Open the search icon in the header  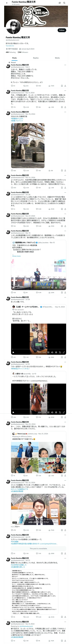point(64,3)
